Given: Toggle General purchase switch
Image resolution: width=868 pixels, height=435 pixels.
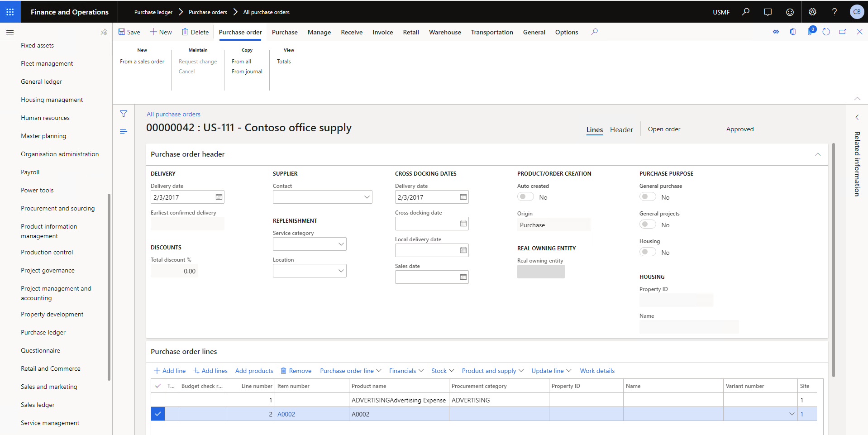Looking at the screenshot, I should tap(648, 197).
